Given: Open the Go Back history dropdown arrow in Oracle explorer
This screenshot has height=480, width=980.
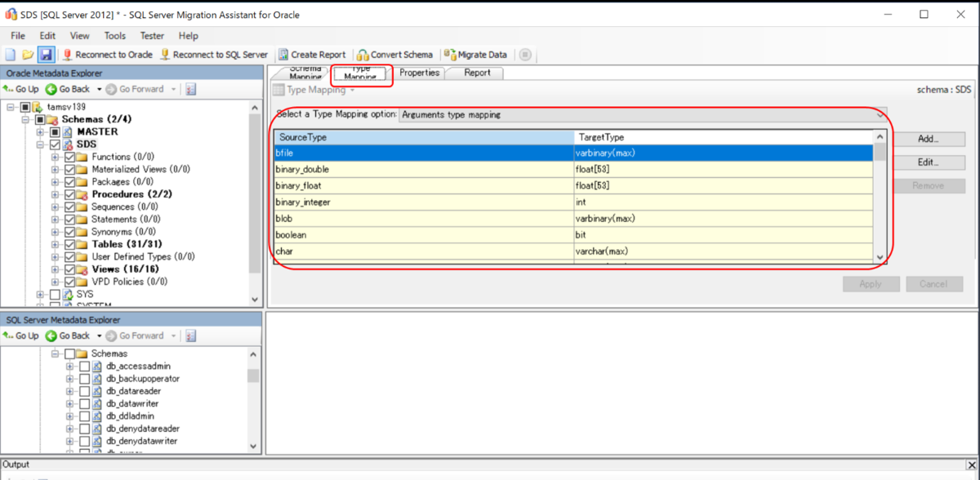Looking at the screenshot, I should tap(99, 89).
